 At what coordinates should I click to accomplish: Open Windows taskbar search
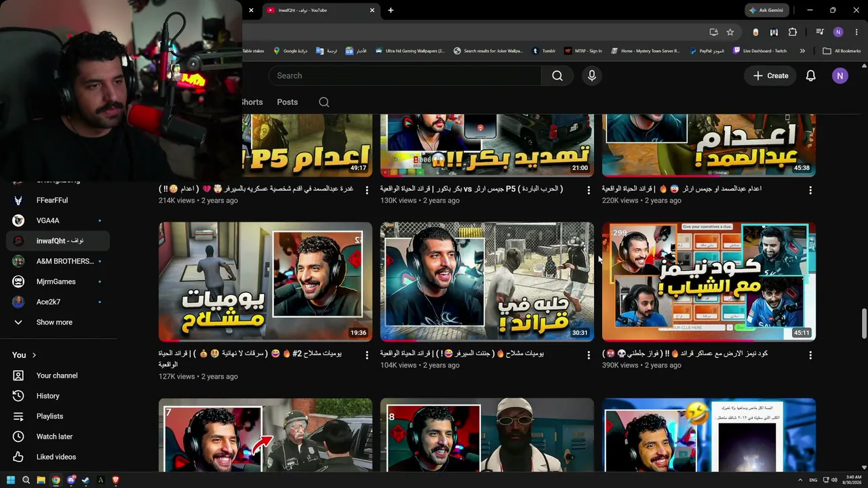[x=26, y=480]
